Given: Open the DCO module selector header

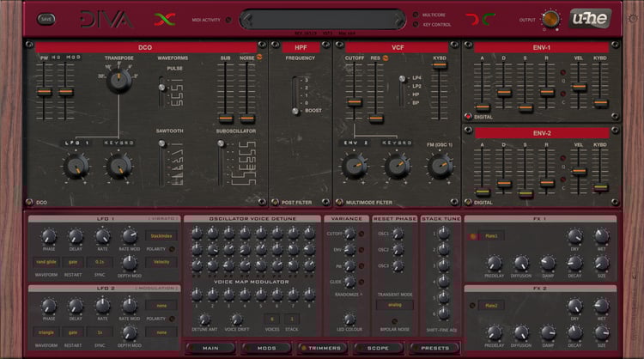Looking at the screenshot, I should [145, 47].
